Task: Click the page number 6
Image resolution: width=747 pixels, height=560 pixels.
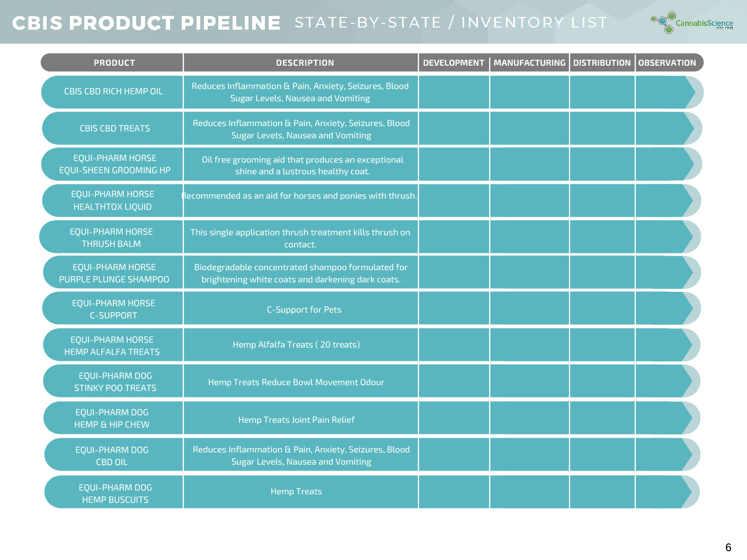Action: [x=728, y=547]
